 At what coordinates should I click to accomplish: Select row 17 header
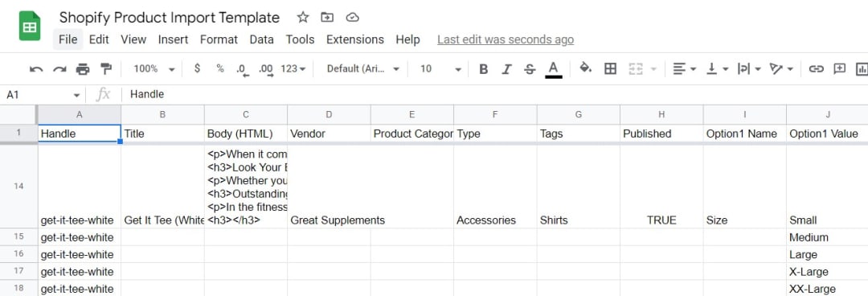tap(18, 272)
